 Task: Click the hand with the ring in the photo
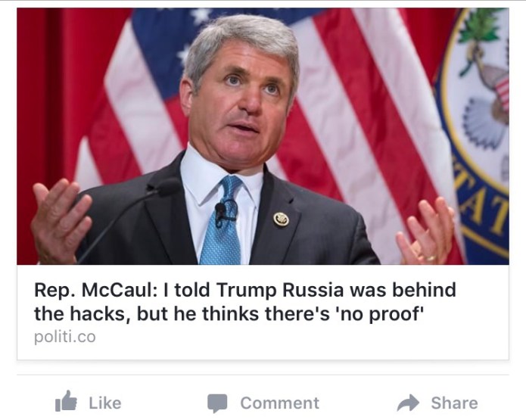pyautogui.click(x=426, y=232)
